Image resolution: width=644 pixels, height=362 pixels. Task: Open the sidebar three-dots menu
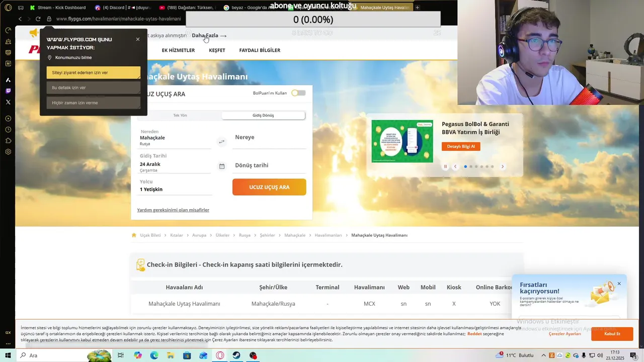pos(8,344)
